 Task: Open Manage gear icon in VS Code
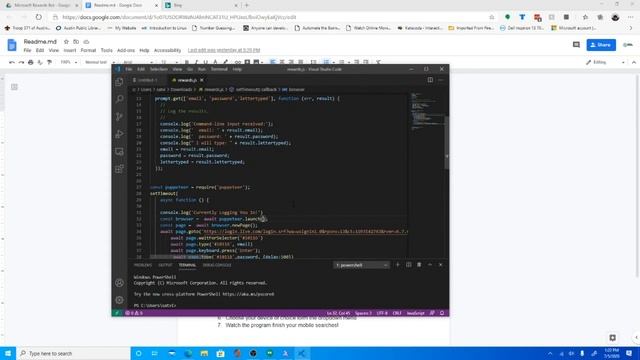point(119,300)
